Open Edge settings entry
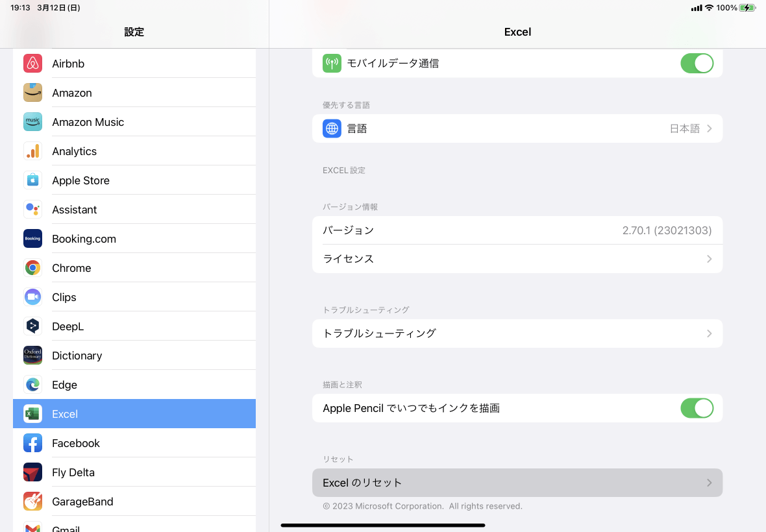This screenshot has width=766, height=532. (134, 385)
